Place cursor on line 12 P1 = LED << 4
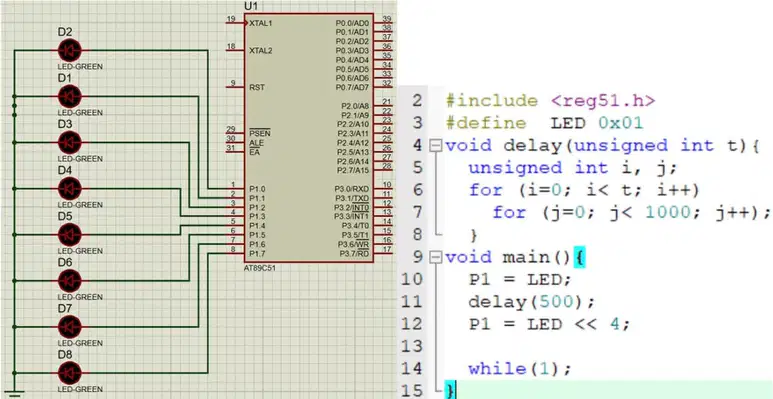773x399 pixels. (550, 324)
